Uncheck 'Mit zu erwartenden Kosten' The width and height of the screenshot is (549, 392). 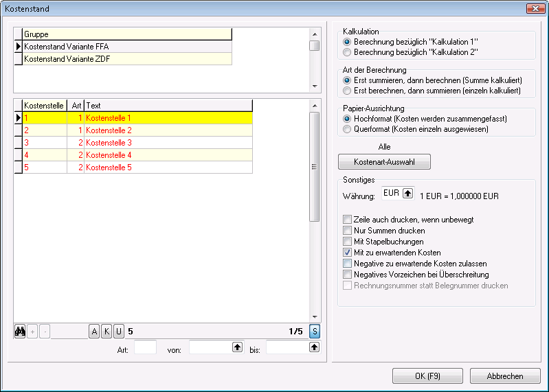[x=347, y=253]
